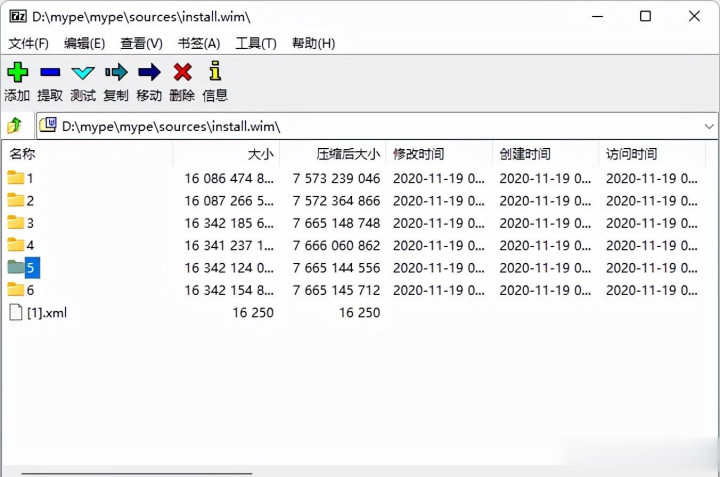
Task: Click accessed date in folder 6 row
Action: click(x=652, y=290)
